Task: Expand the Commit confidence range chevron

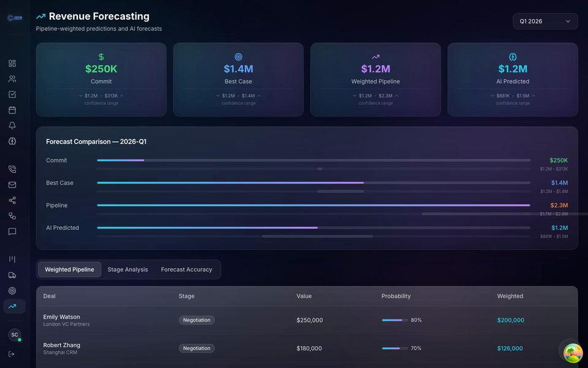Action: point(80,95)
